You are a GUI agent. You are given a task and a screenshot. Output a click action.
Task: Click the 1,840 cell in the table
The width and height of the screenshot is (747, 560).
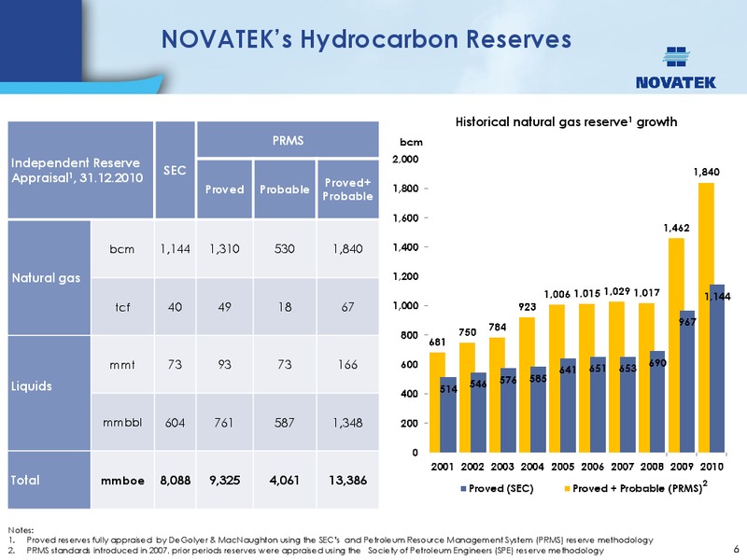tap(347, 249)
